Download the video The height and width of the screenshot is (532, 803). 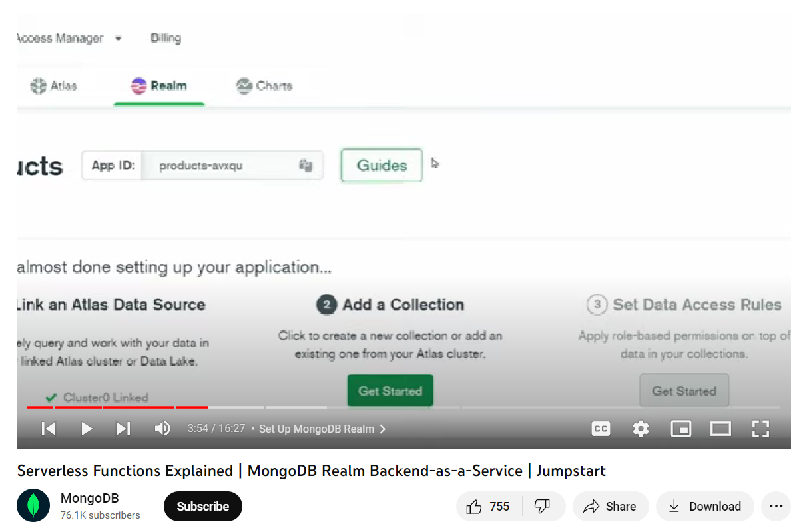pos(704,507)
